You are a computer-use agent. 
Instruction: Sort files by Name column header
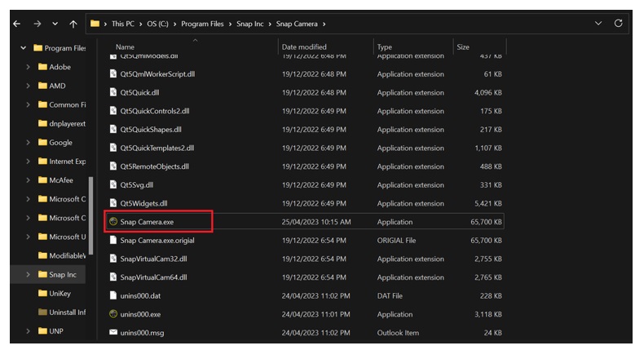(x=125, y=47)
